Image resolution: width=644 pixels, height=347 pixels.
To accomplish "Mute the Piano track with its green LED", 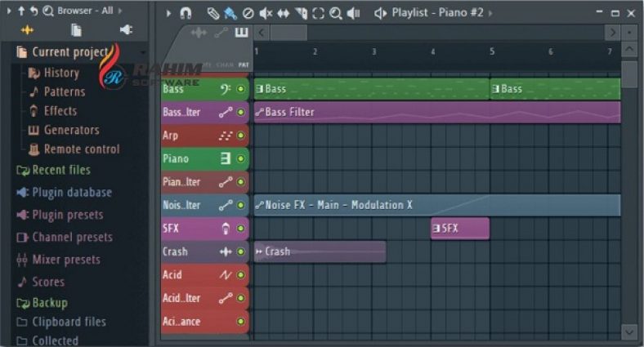I will tap(240, 158).
